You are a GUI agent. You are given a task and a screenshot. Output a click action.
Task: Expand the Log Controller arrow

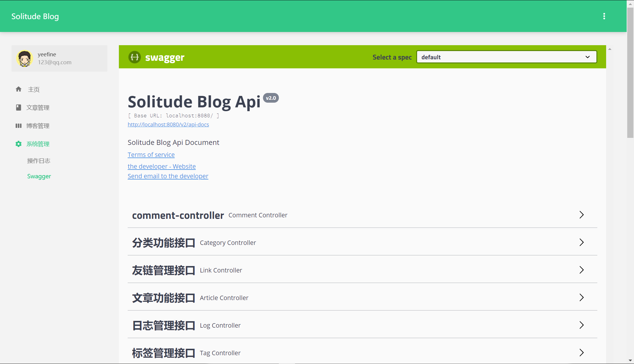[581, 325]
